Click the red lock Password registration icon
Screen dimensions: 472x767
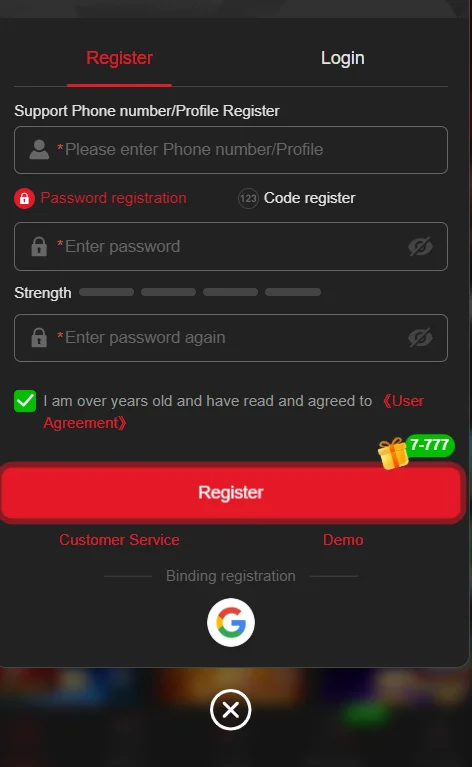(24, 199)
